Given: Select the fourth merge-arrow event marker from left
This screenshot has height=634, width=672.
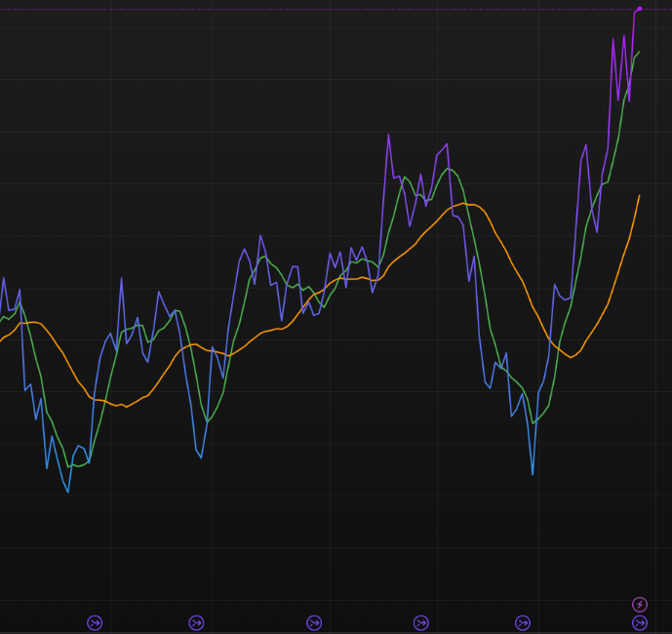Looking at the screenshot, I should pyautogui.click(x=420, y=623).
